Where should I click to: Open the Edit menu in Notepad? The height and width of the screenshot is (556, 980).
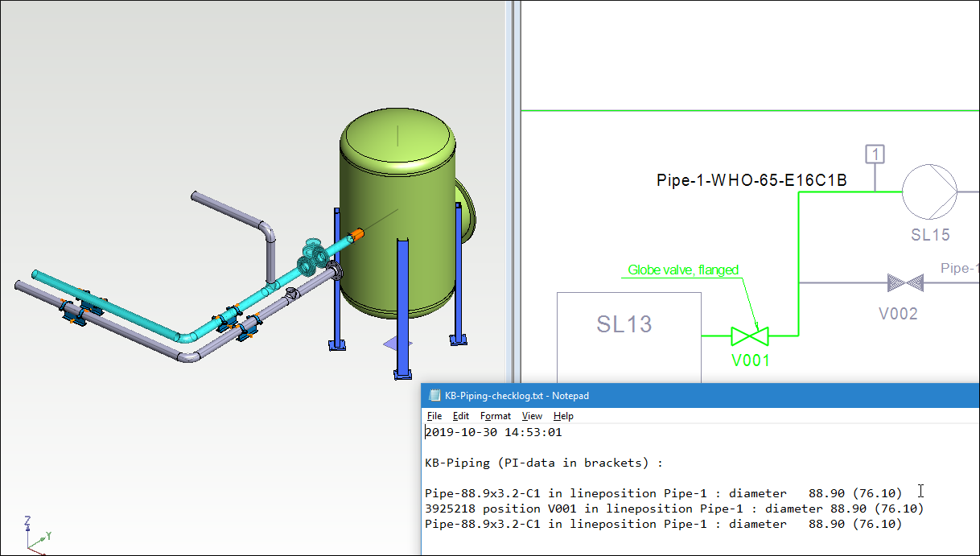pyautogui.click(x=461, y=416)
